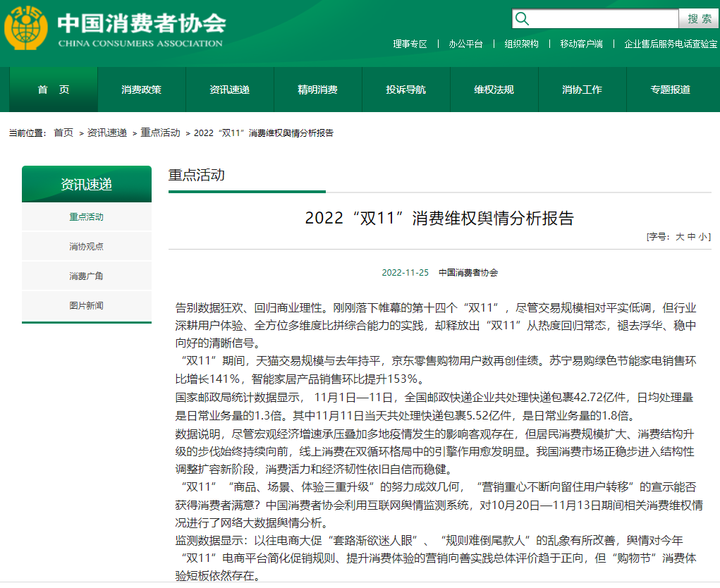Open 图片新闻 in the sidebar
The image size is (720, 588).
point(86,306)
